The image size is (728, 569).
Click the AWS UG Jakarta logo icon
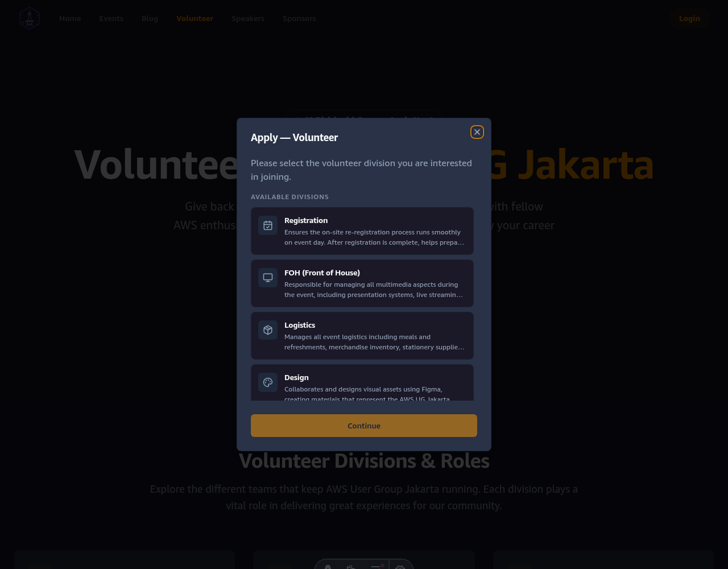30,18
